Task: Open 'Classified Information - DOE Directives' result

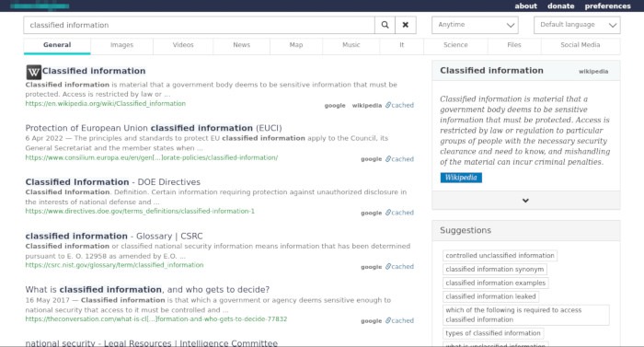Action: (113, 182)
